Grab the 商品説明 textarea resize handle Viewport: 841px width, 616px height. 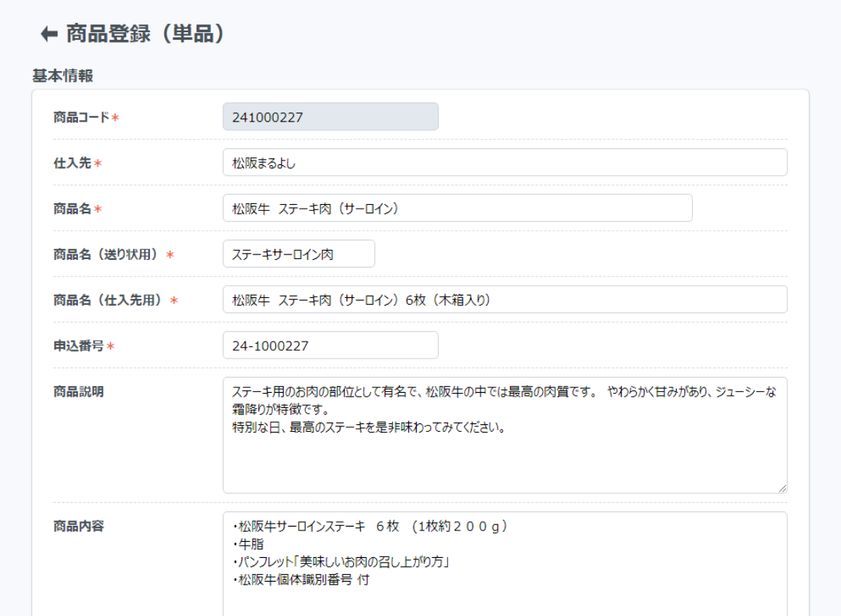point(782,488)
